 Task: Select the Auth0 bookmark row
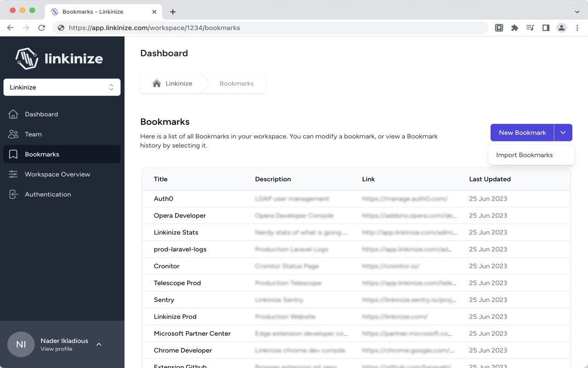click(356, 199)
